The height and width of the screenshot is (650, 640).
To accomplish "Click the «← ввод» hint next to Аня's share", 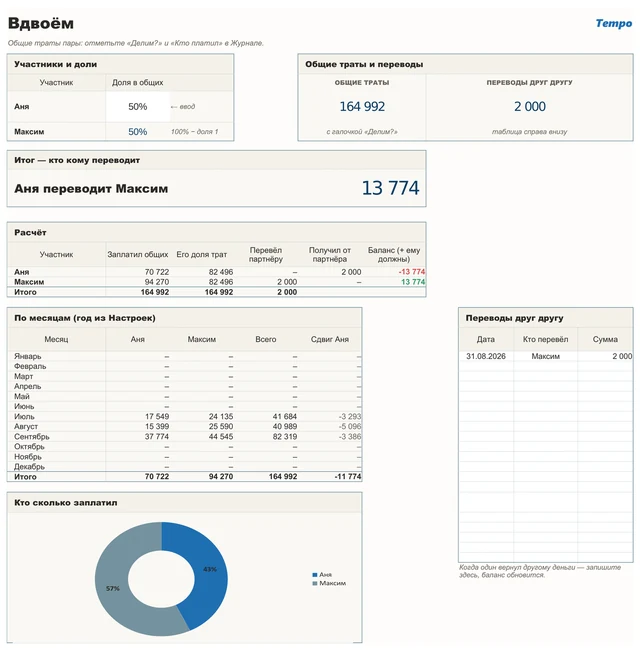I will [183, 107].
